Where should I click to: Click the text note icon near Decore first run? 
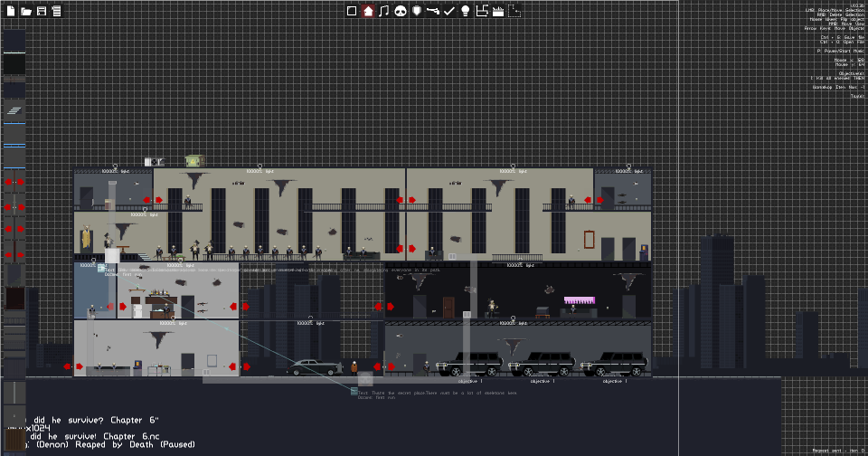coord(101,268)
